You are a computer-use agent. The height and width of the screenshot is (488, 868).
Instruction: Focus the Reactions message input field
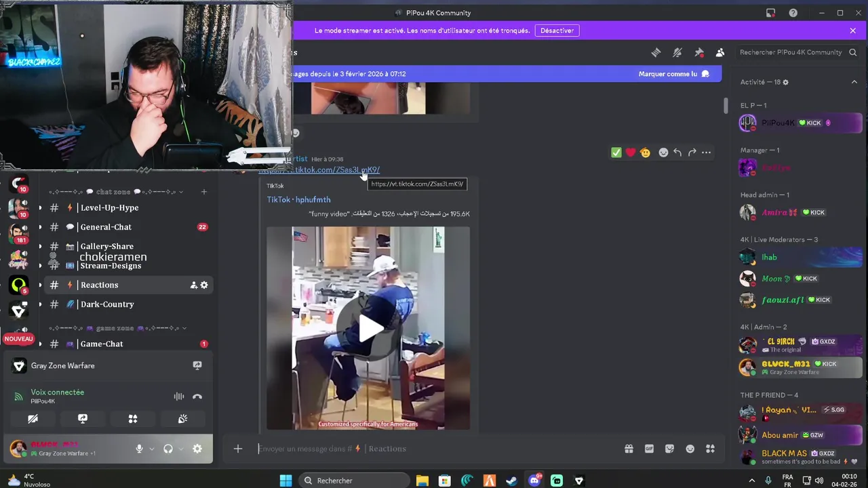pos(434,449)
